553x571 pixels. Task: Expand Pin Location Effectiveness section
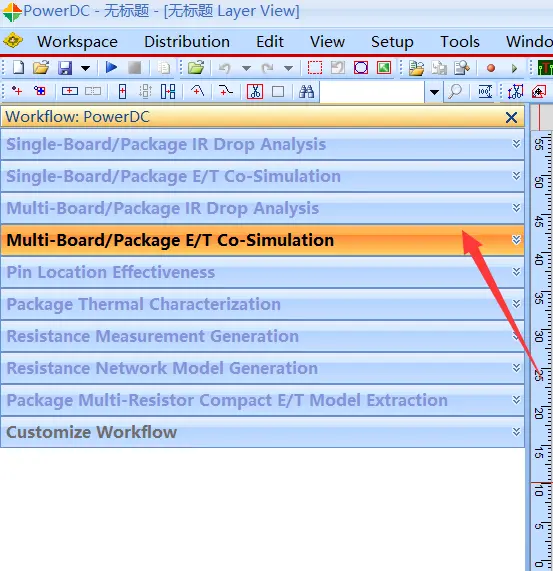[262, 272]
